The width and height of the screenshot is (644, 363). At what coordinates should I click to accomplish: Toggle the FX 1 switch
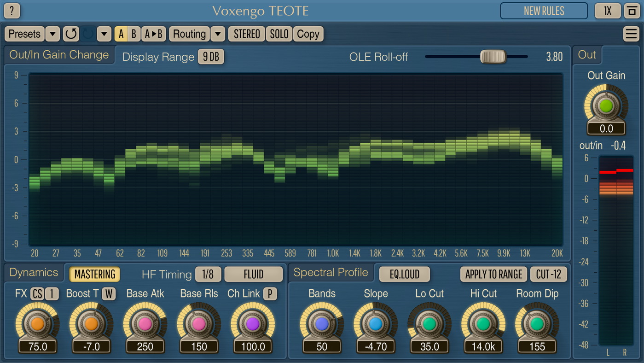(52, 294)
